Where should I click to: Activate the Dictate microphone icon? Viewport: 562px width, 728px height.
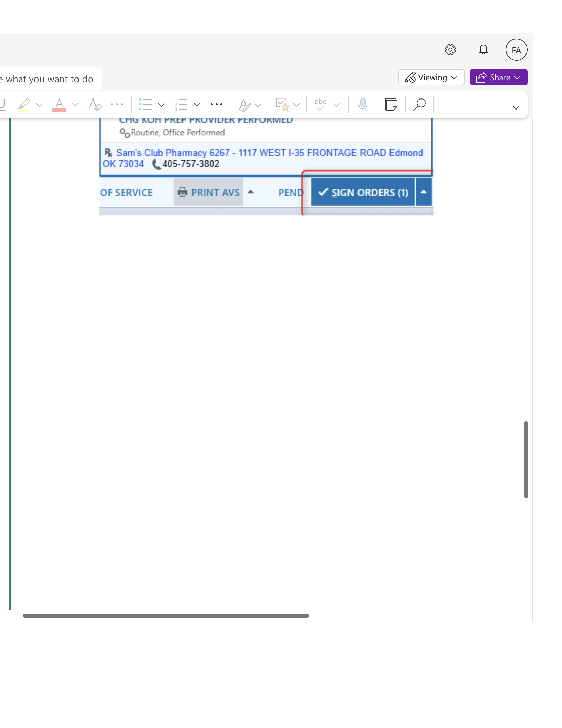click(363, 104)
